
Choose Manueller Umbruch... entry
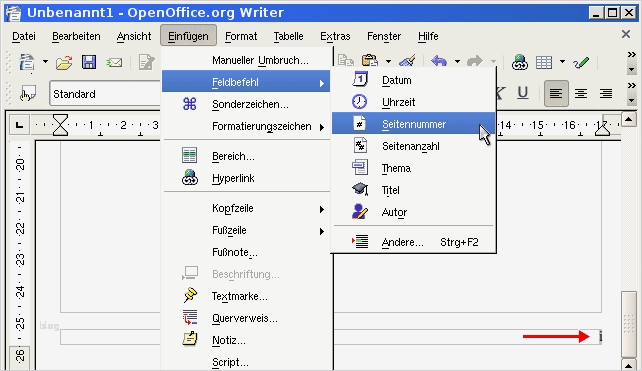(x=246, y=60)
